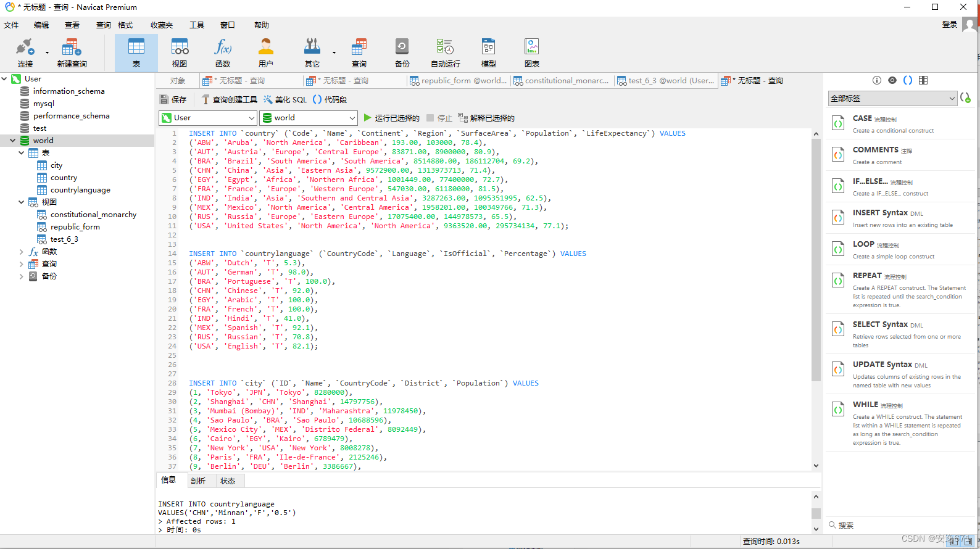Open the 文件 menu

[11, 25]
